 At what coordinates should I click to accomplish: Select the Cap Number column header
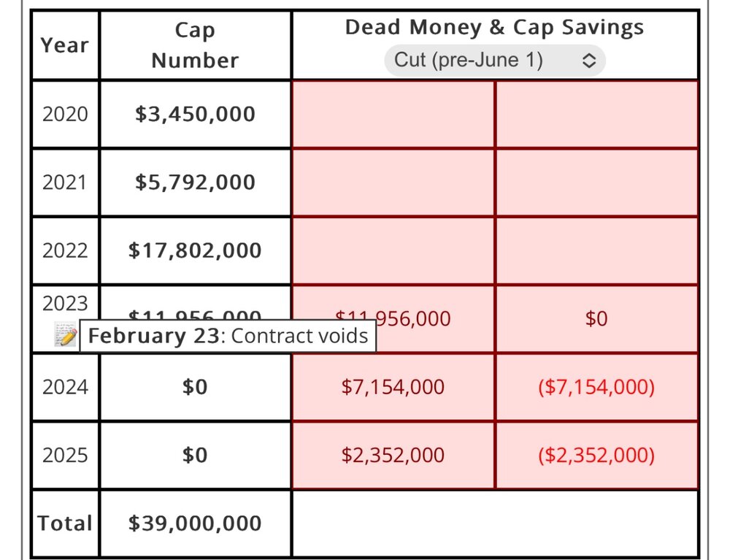[195, 45]
